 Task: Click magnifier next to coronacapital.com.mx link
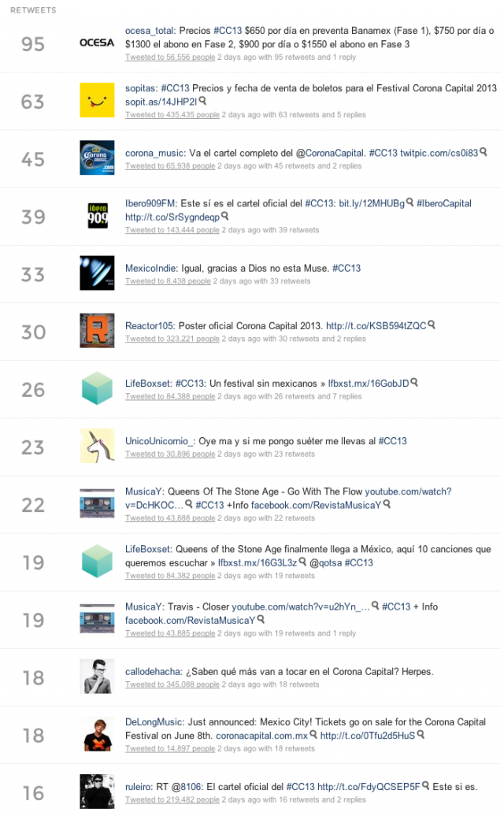(x=313, y=734)
